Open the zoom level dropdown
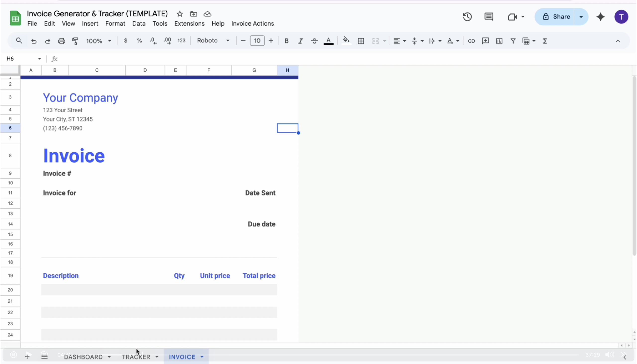The width and height of the screenshot is (637, 364). click(x=98, y=41)
